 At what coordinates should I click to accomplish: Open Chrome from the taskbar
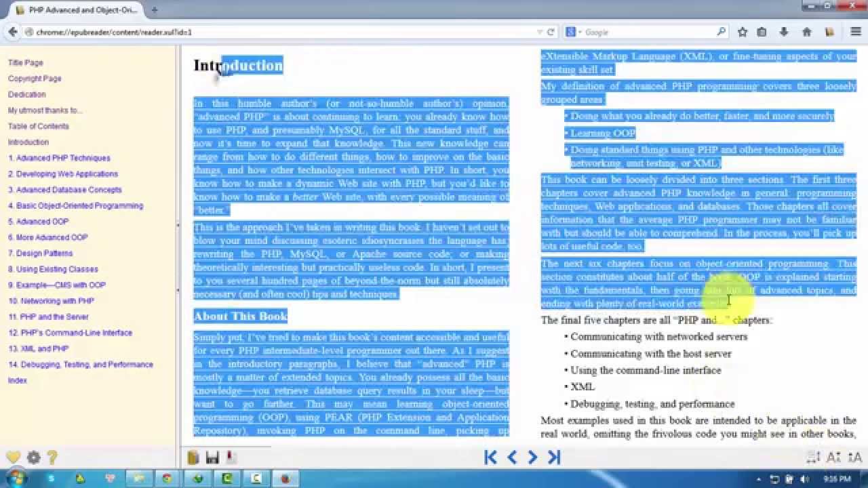pyautogui.click(x=167, y=479)
